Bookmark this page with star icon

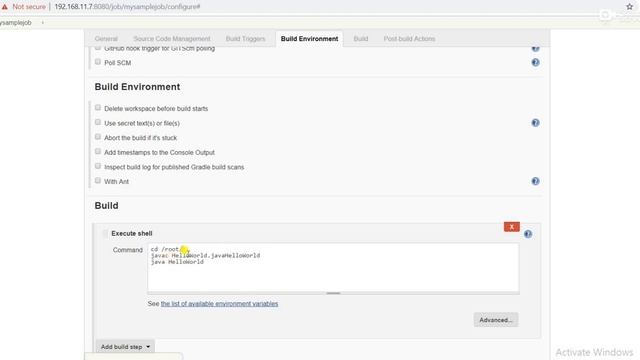point(629,7)
